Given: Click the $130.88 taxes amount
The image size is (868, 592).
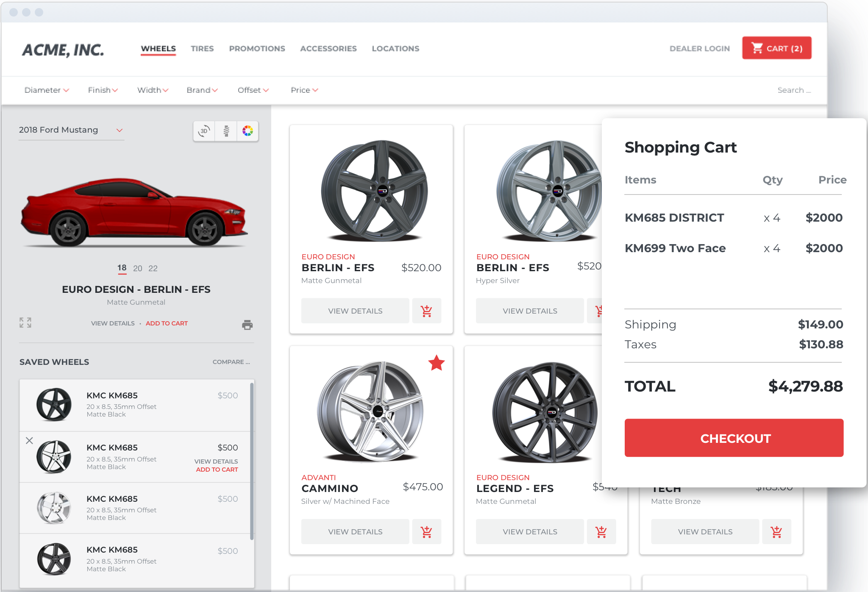Looking at the screenshot, I should tap(821, 345).
